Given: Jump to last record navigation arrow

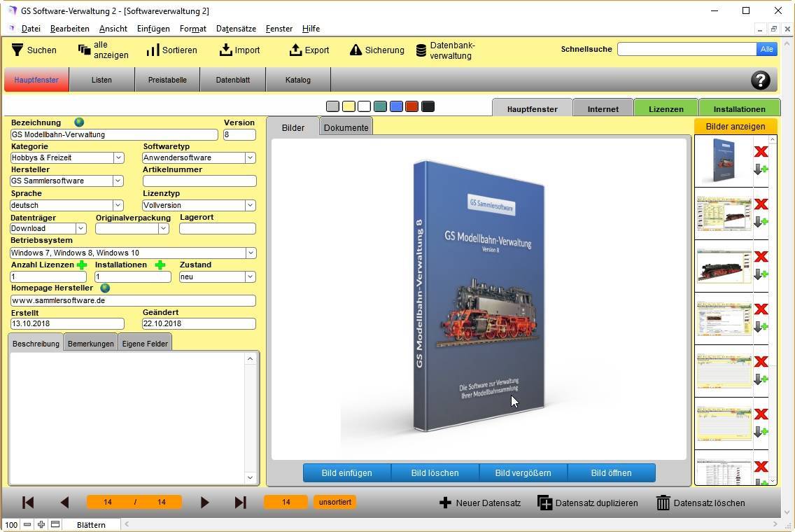Looking at the screenshot, I should point(240,502).
